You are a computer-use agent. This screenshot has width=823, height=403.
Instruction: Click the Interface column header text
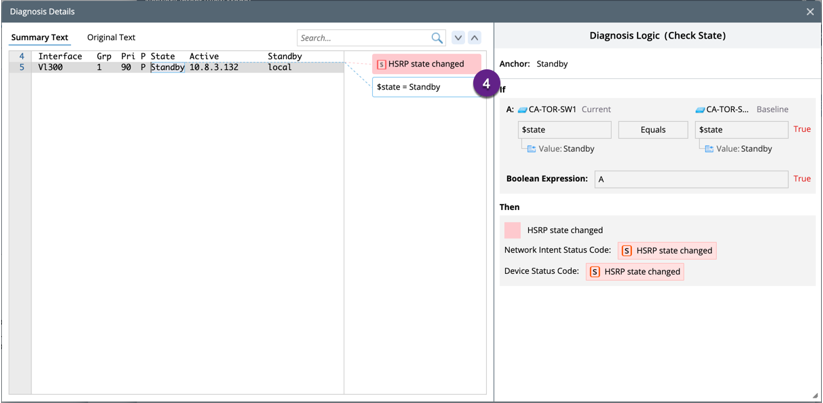click(x=60, y=56)
